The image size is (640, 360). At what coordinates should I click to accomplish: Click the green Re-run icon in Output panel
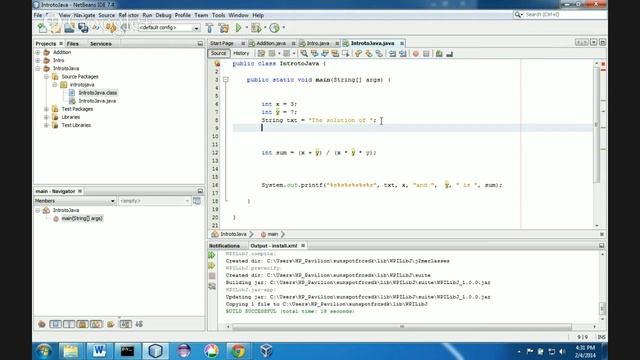[x=212, y=255]
